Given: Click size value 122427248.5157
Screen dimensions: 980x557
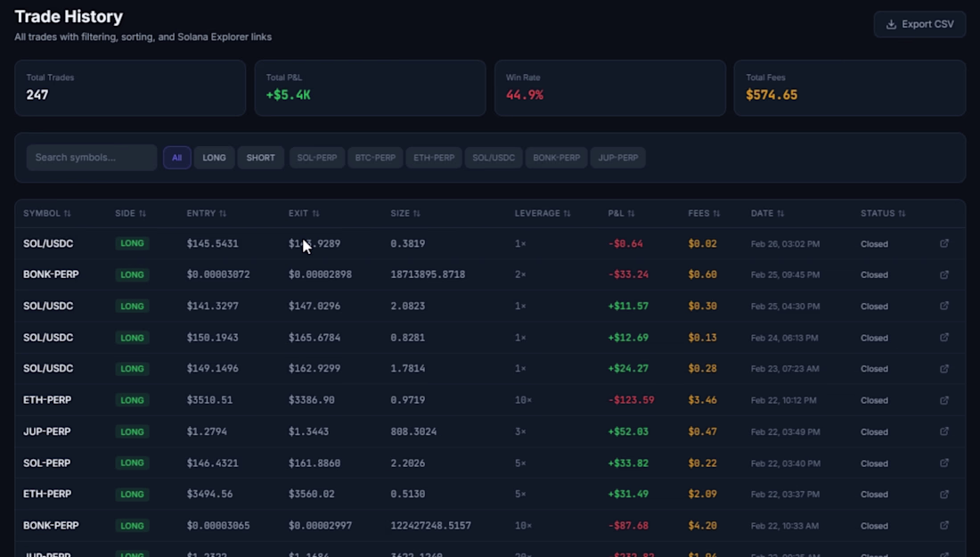Looking at the screenshot, I should (430, 526).
